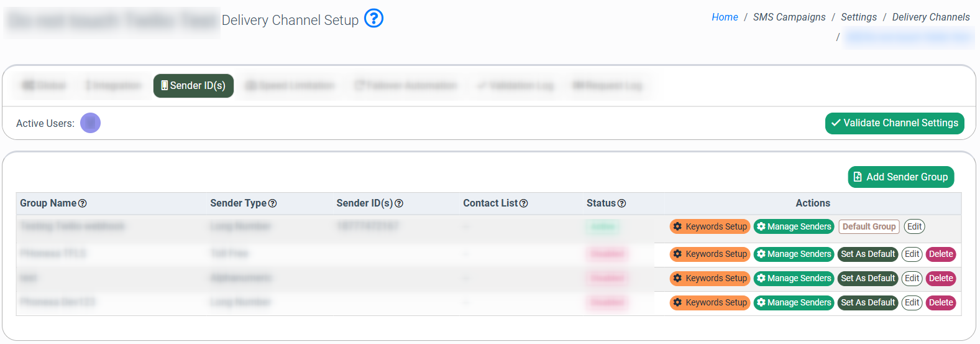The width and height of the screenshot is (980, 344).
Task: Go to Home via breadcrumb
Action: click(725, 17)
